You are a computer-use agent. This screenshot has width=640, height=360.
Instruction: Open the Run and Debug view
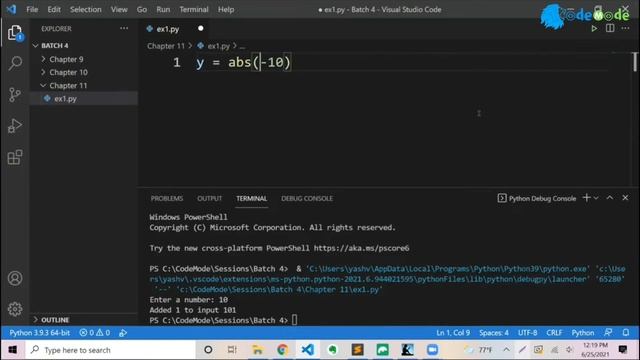[15, 126]
